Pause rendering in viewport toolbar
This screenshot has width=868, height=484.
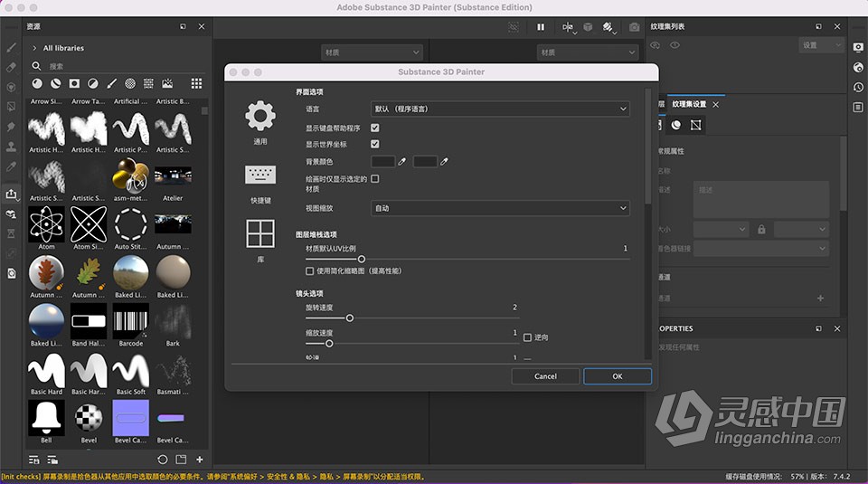coord(541,26)
